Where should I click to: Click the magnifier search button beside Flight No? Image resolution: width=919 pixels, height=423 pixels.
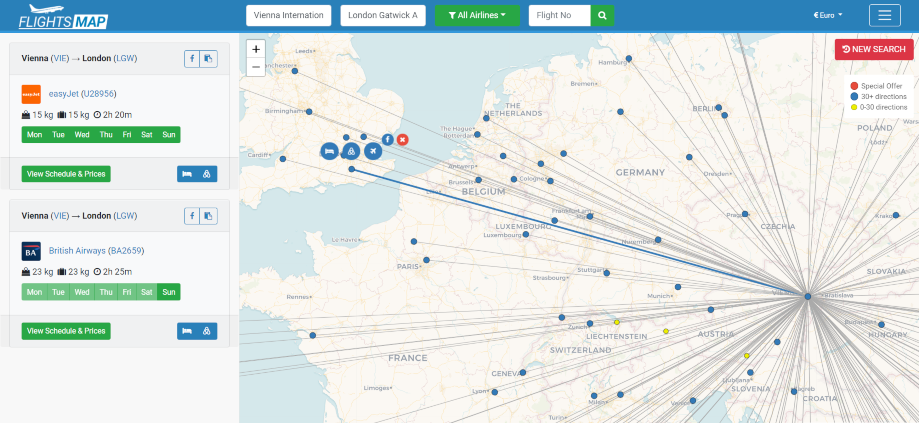602,15
